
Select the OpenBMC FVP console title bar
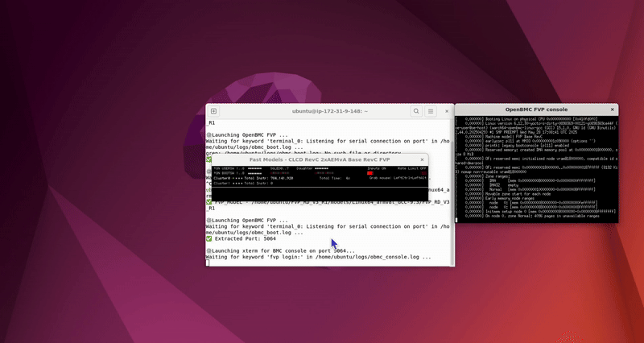point(535,108)
